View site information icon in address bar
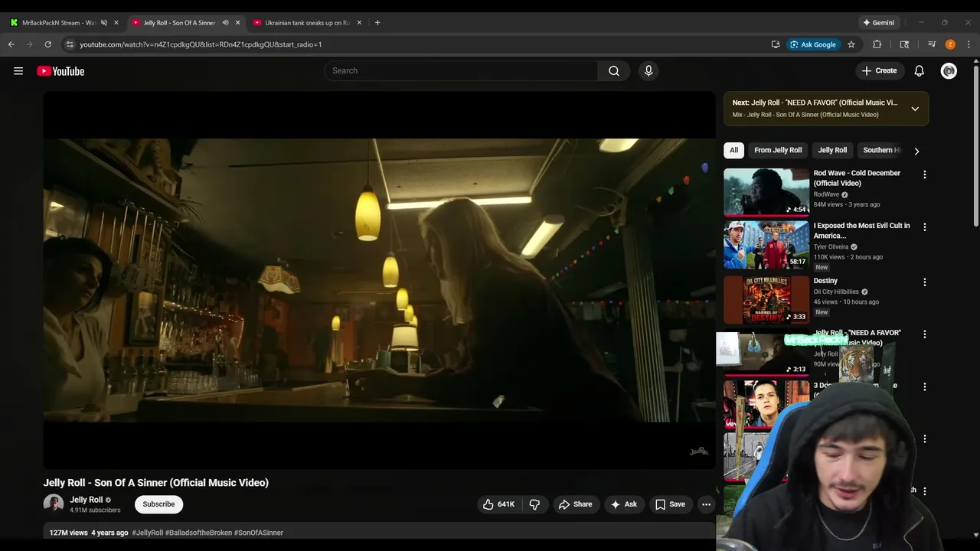Image resolution: width=980 pixels, height=551 pixels. click(x=70, y=44)
